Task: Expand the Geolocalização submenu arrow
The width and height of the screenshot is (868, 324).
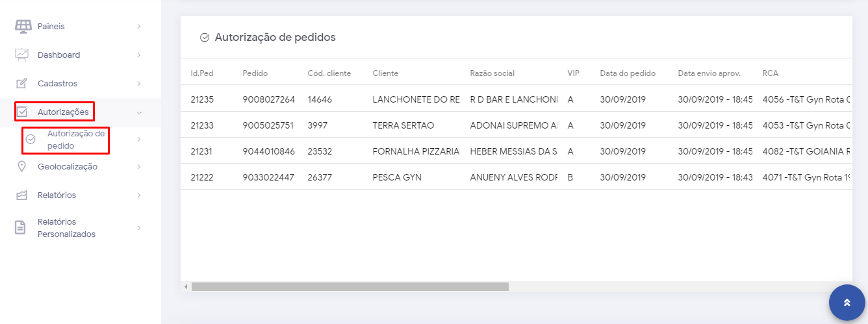Action: [139, 167]
